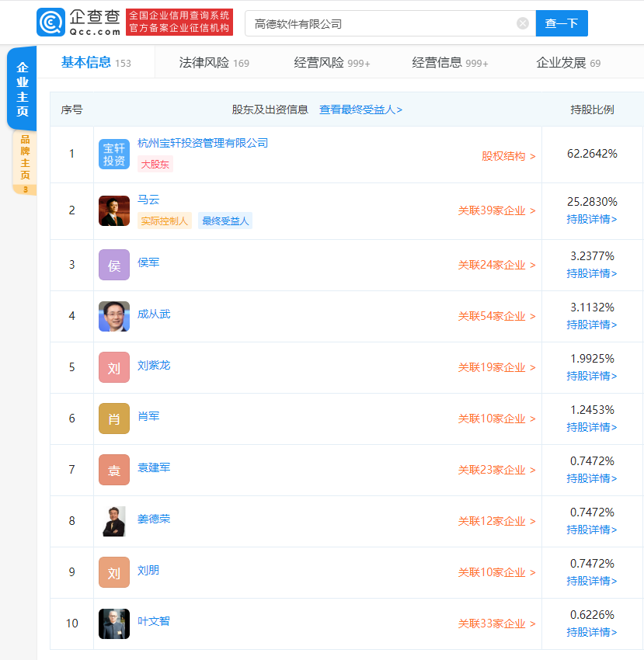The height and width of the screenshot is (660, 644).
Task: Expand 关联24家企业 for 侯军
Action: coord(496,265)
